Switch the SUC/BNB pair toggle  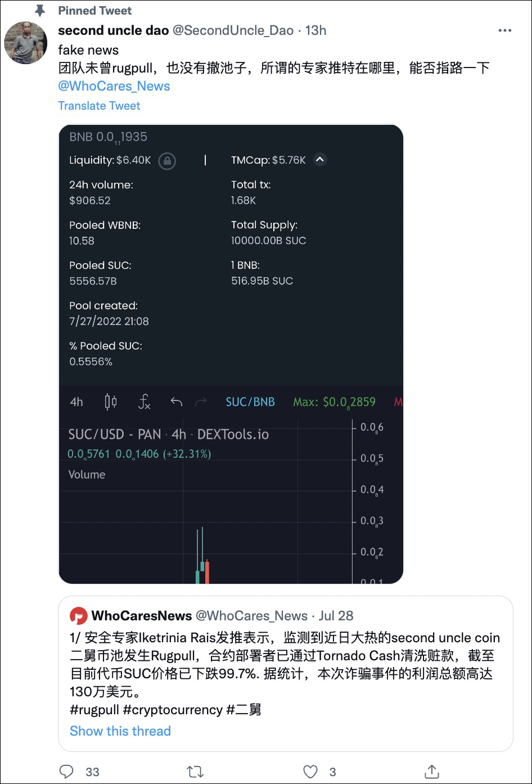[x=250, y=402]
